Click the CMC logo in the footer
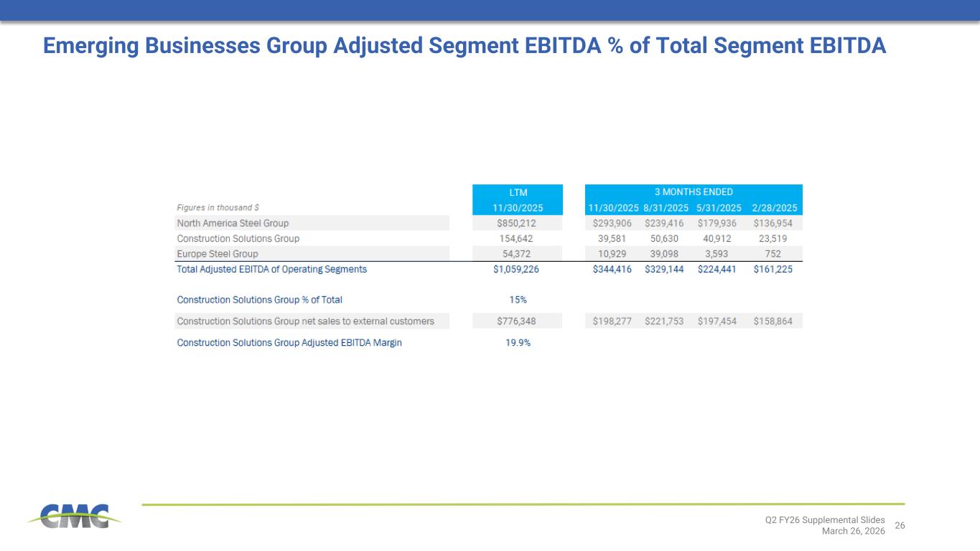The image size is (980, 551). [75, 515]
